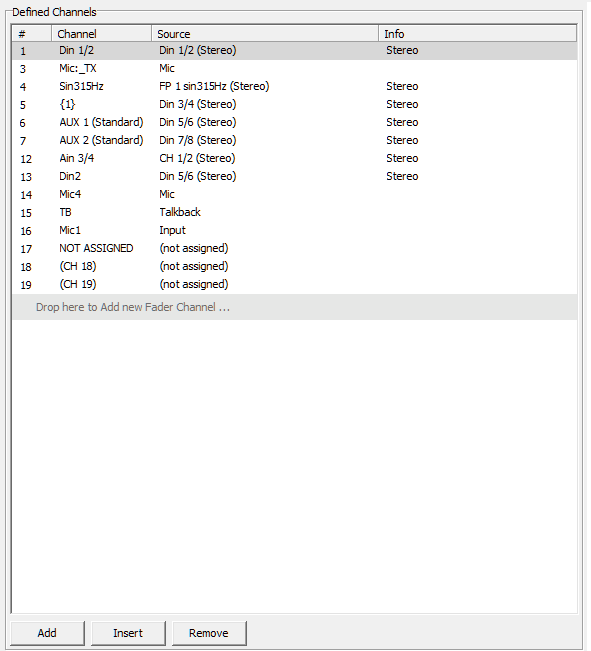Viewport: 591px width, 651px height.
Task: Sort by the Channel column header
Action: point(102,34)
